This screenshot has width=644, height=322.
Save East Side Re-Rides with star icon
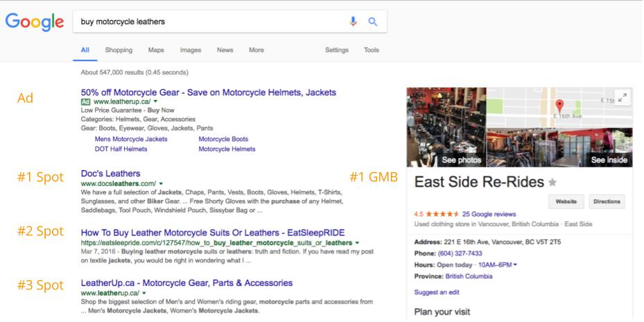coord(552,183)
